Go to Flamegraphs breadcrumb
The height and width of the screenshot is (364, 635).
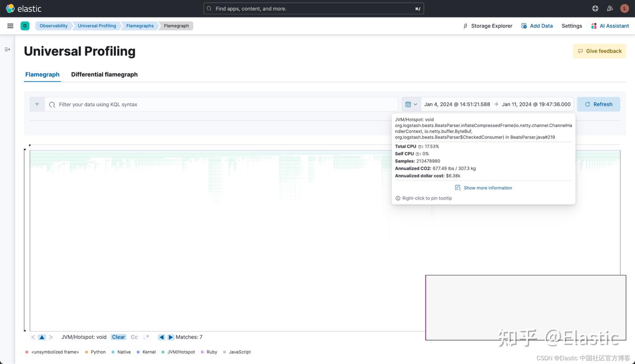click(140, 26)
